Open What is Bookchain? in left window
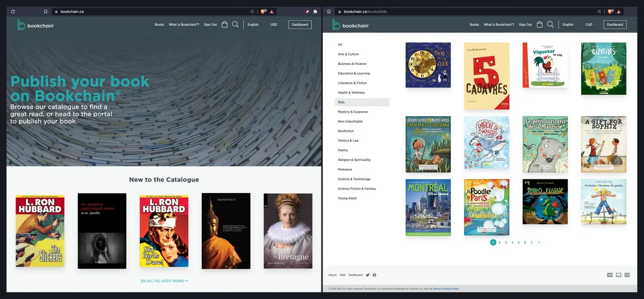 coord(184,25)
